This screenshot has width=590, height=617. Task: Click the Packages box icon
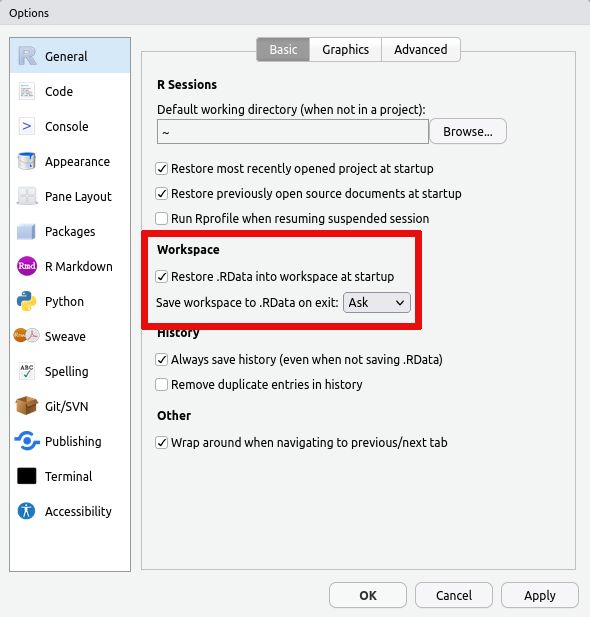(27, 231)
